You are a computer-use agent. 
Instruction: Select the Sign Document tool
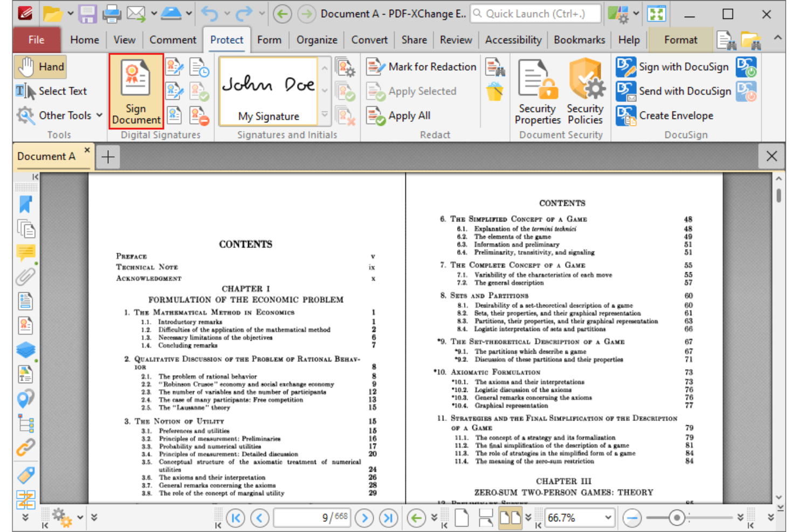tap(135, 92)
